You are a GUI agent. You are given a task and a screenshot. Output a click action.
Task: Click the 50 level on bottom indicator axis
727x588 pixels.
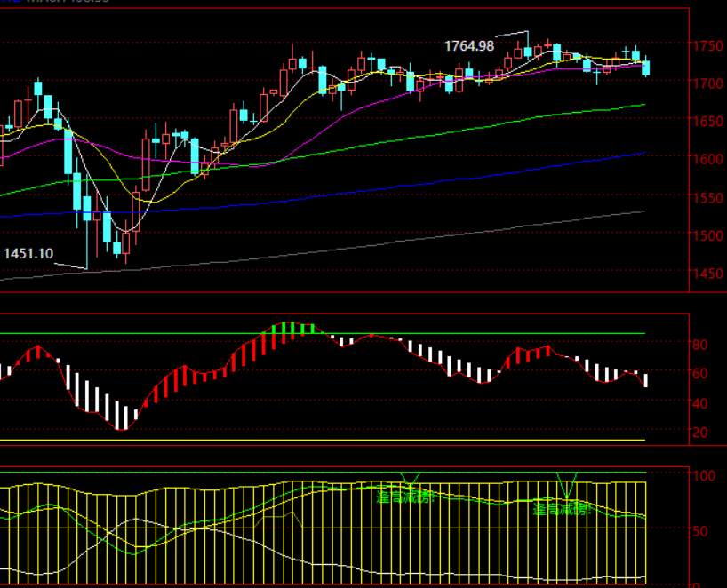coord(700,531)
